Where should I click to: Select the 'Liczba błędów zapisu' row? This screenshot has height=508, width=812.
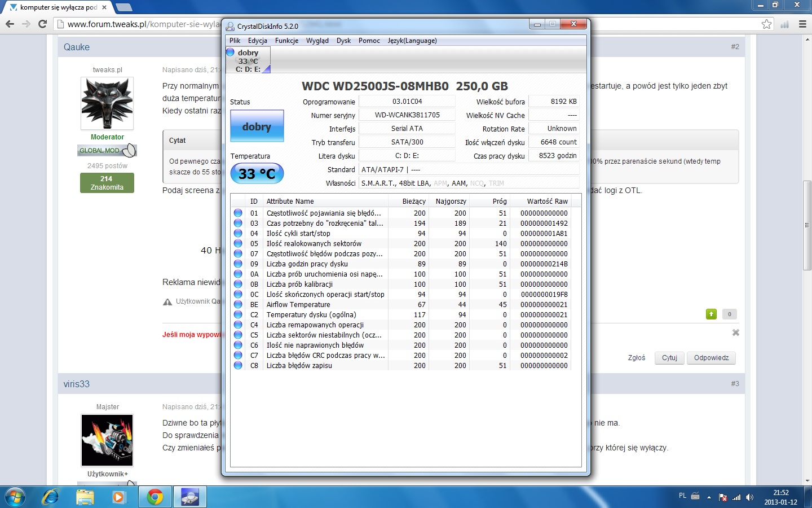(401, 366)
